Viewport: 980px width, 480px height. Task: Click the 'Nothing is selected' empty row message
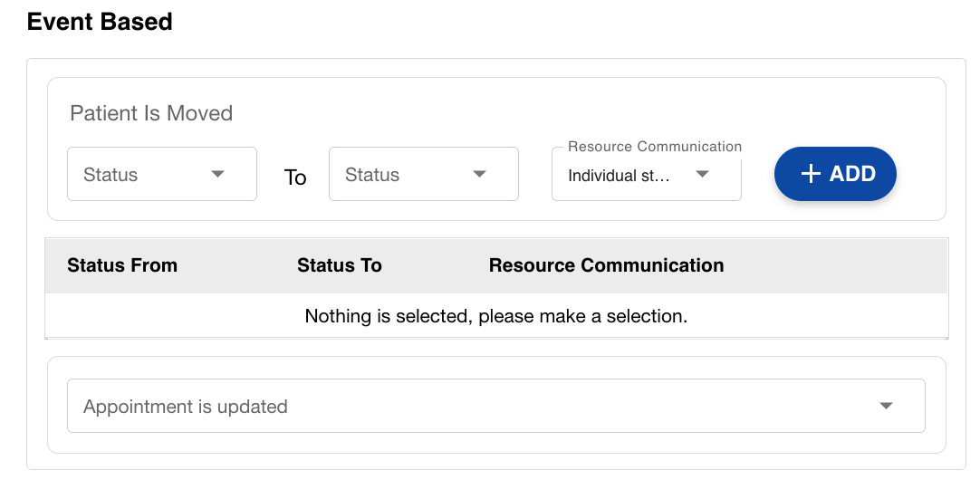coord(496,316)
